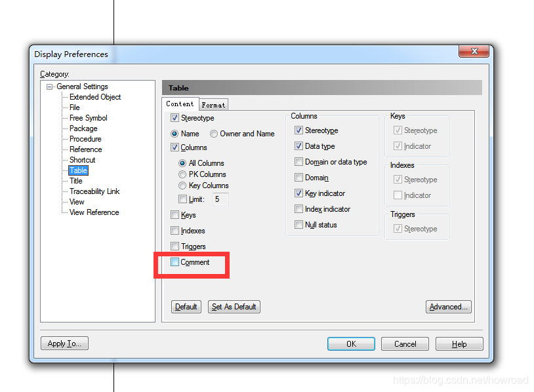Enable Domain or data type checkbox
The width and height of the screenshot is (534, 392).
pyautogui.click(x=298, y=162)
